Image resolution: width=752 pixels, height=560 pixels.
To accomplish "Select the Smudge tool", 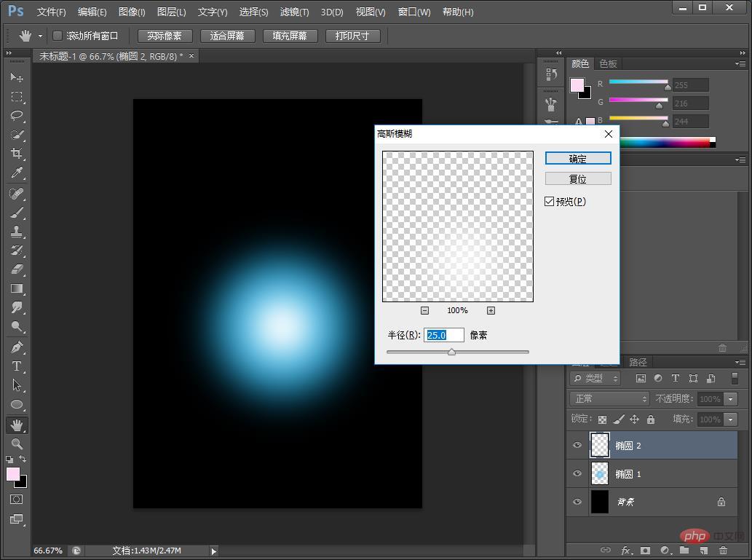I will click(17, 307).
